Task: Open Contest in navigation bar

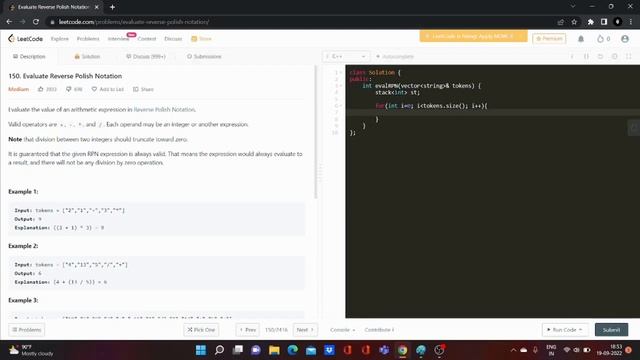Action: click(x=147, y=39)
